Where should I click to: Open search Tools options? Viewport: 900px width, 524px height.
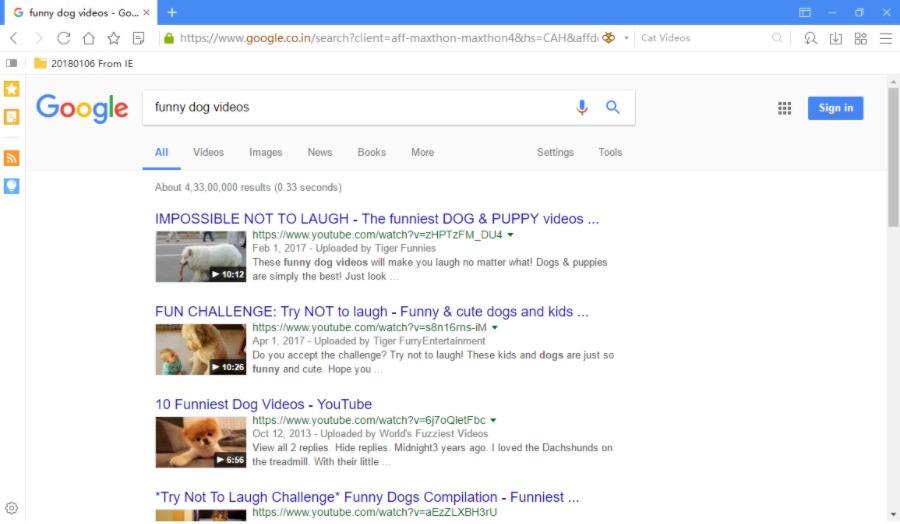pyautogui.click(x=610, y=152)
